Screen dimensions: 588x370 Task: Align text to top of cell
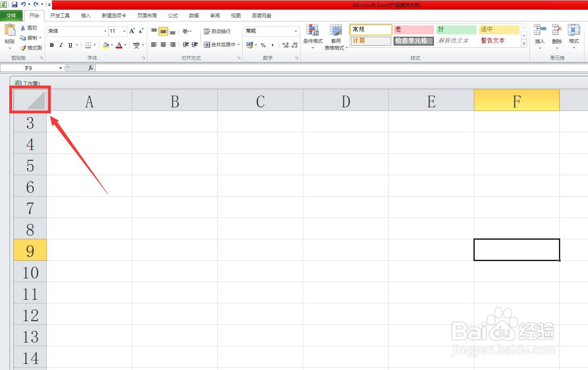154,31
